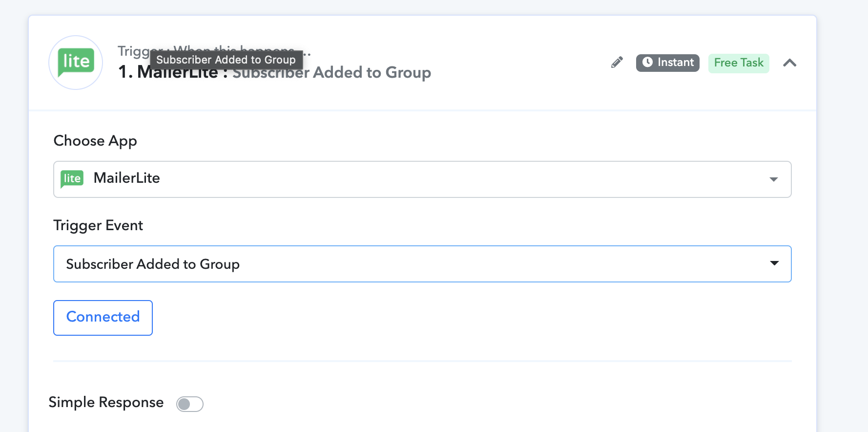This screenshot has width=868, height=432.
Task: Open the Trigger Event dropdown arrow
Action: [774, 263]
